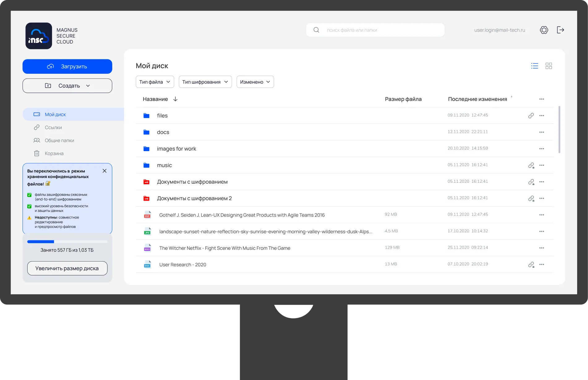Select Мой диск in the sidebar
This screenshot has width=588, height=380.
(x=55, y=114)
